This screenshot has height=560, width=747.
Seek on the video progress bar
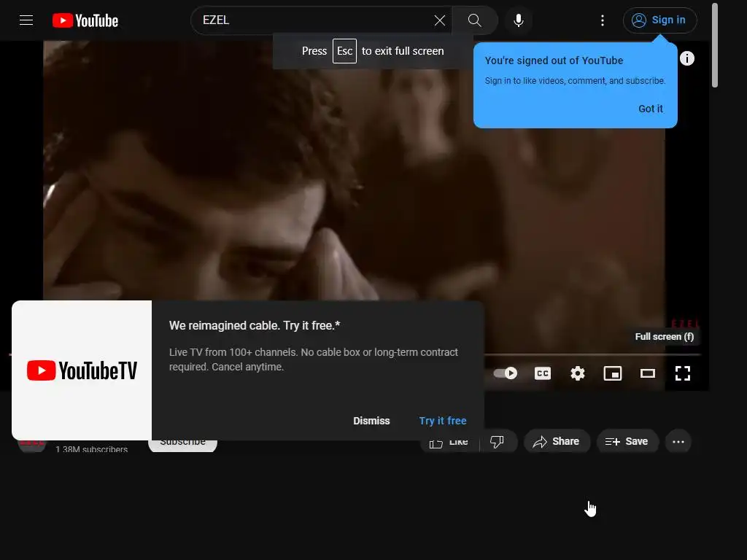pos(592,355)
